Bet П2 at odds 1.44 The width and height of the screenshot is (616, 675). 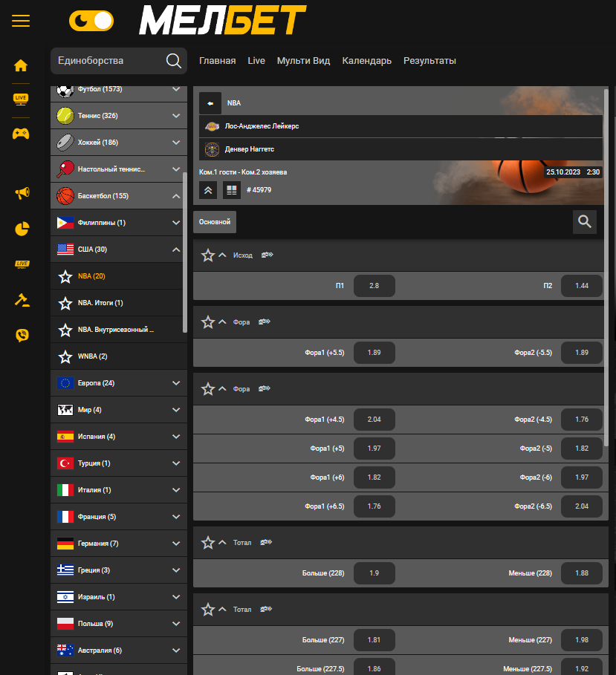(582, 286)
